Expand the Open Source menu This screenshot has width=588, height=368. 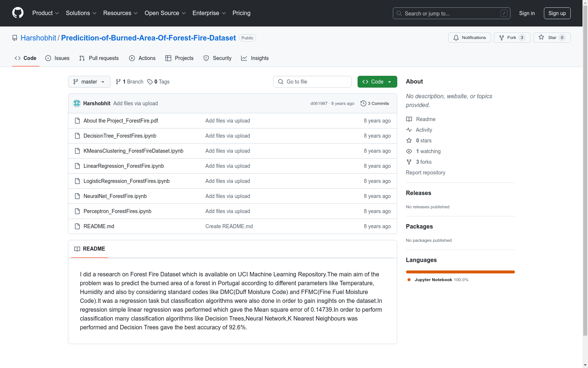point(165,13)
